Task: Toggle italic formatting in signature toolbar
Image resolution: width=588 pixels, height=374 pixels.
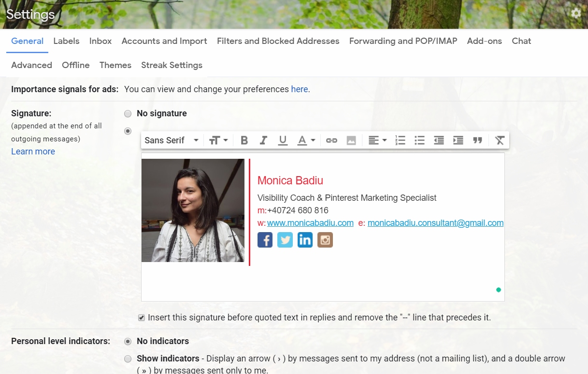Action: [263, 140]
